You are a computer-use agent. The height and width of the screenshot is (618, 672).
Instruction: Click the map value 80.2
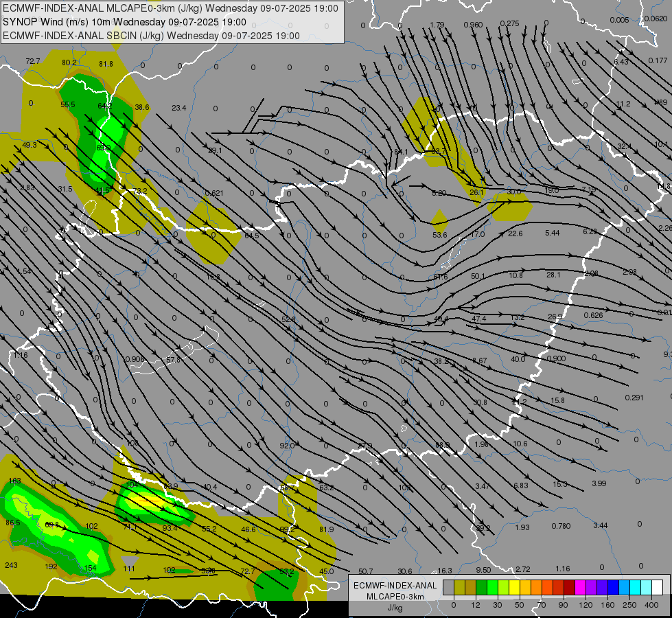pos(69,62)
